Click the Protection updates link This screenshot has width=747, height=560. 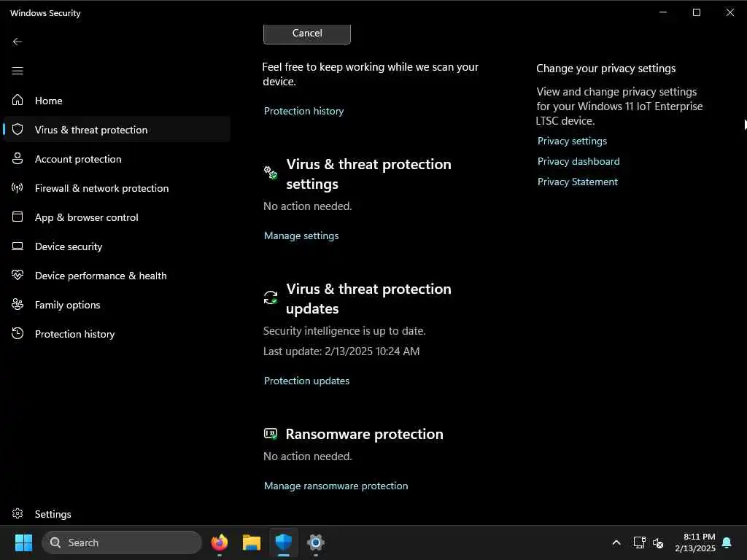click(306, 381)
